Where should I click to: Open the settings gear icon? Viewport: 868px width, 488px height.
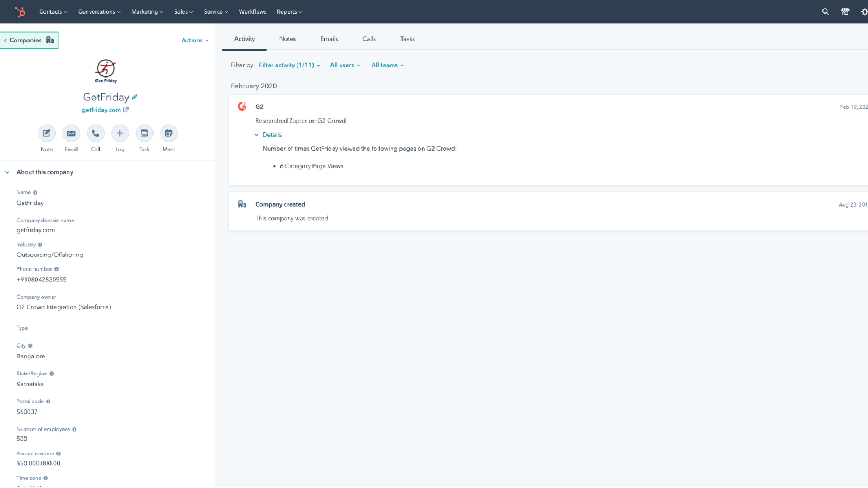(864, 11)
